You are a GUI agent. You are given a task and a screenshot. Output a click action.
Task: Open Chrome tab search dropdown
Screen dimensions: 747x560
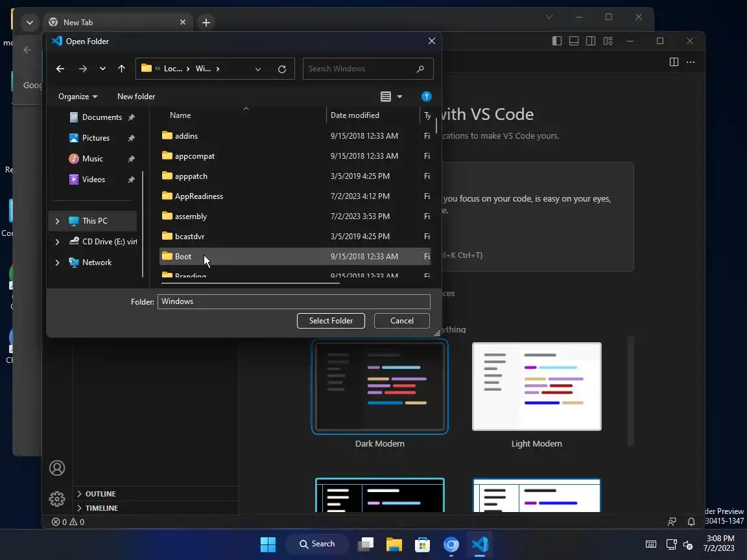(30, 23)
